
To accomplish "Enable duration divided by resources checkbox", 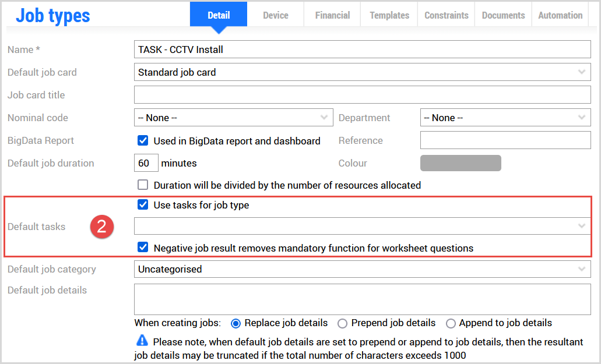I will 143,185.
